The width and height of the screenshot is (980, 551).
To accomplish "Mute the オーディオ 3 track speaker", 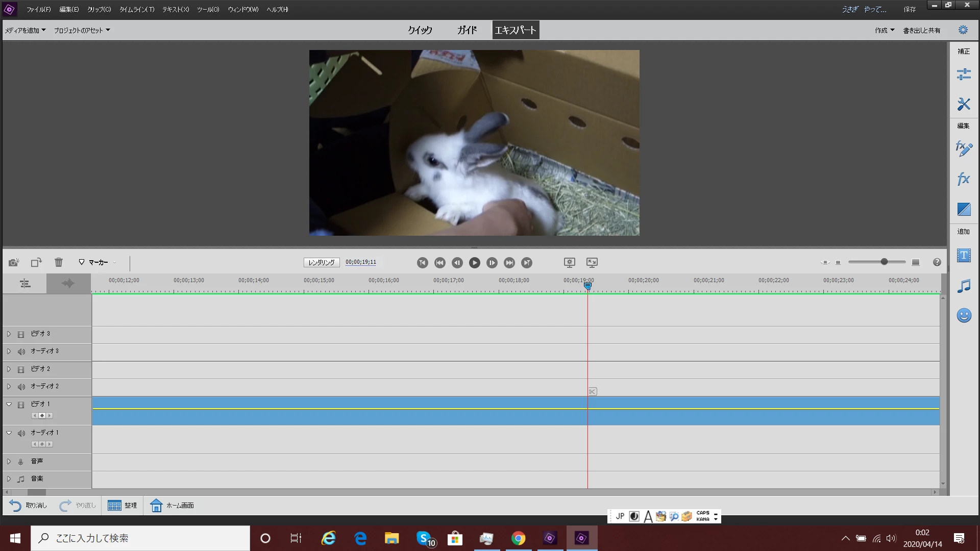I will (21, 352).
